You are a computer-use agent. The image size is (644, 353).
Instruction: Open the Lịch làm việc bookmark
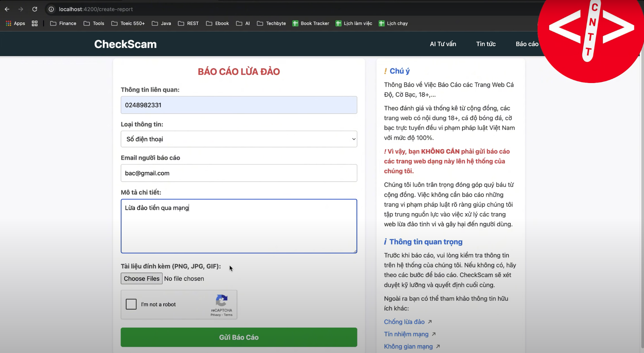354,23
